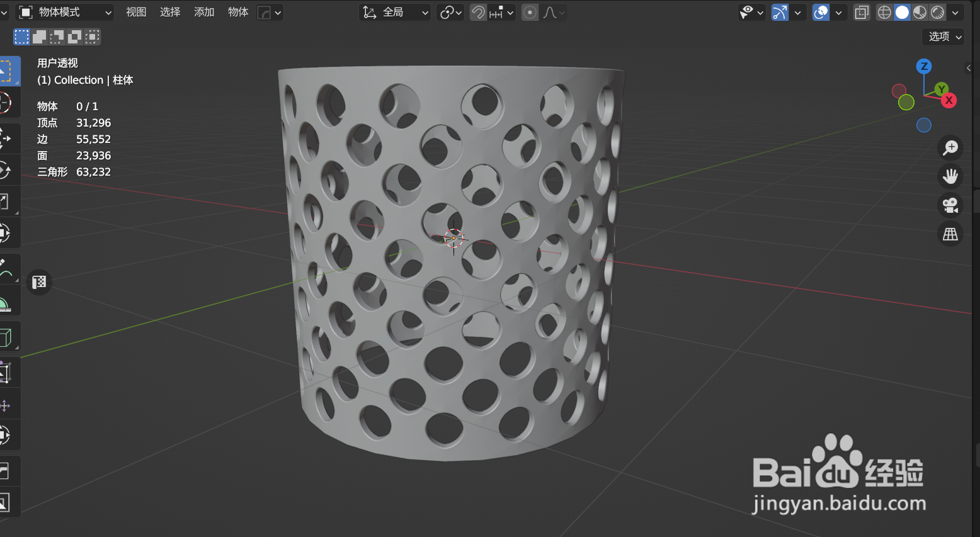This screenshot has width=980, height=537.
Task: Click the "(1) Collection | 柱体" text
Action: (85, 80)
